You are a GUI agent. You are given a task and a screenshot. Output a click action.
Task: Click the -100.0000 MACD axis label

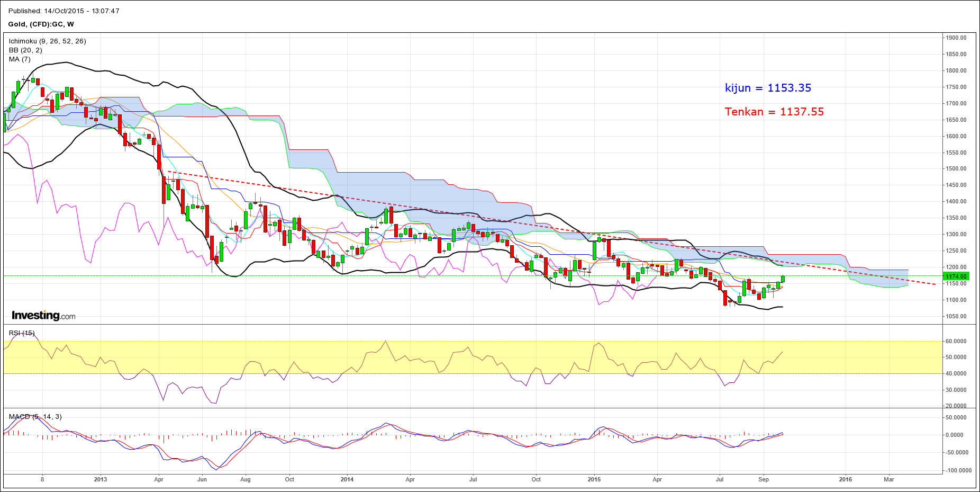(x=958, y=470)
